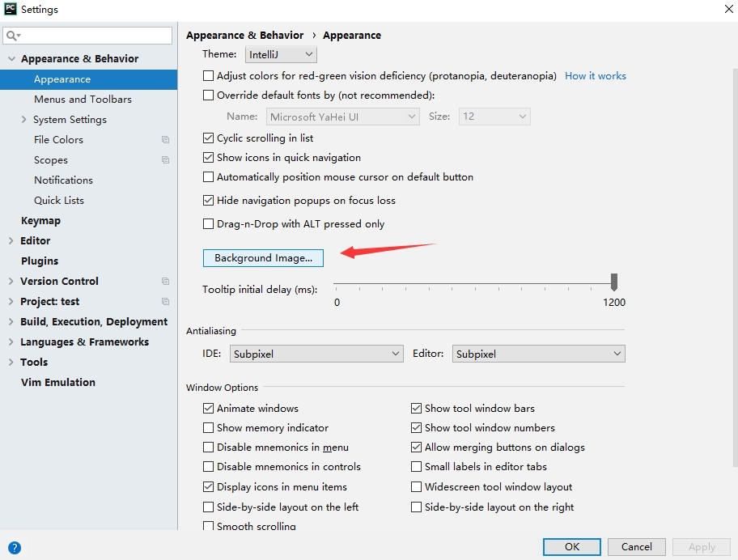Image resolution: width=738 pixels, height=560 pixels.
Task: Click the search magnifier icon
Action: [12, 36]
